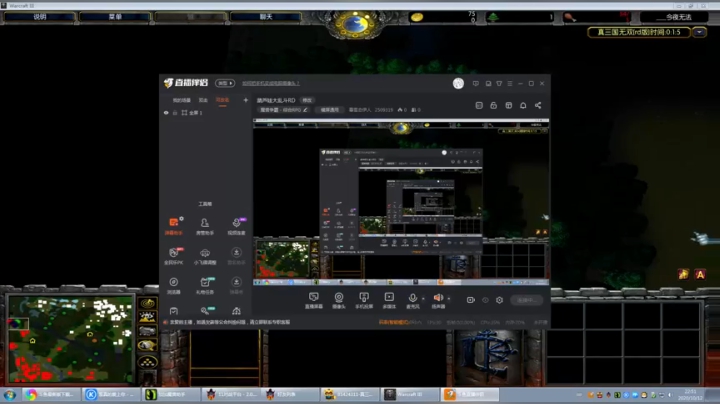This screenshot has width=720, height=404.
Task: Click the orange network status link
Action: (x=394, y=322)
